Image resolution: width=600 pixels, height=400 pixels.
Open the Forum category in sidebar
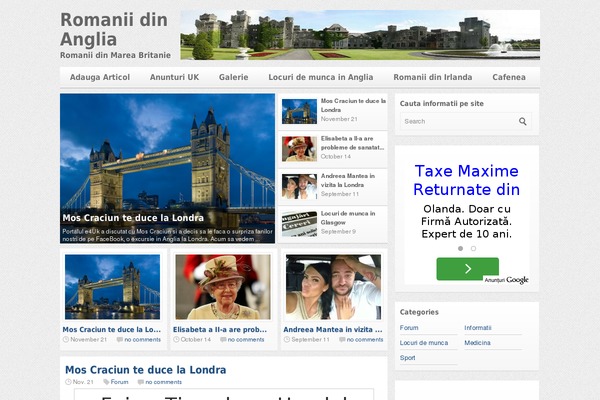click(409, 328)
